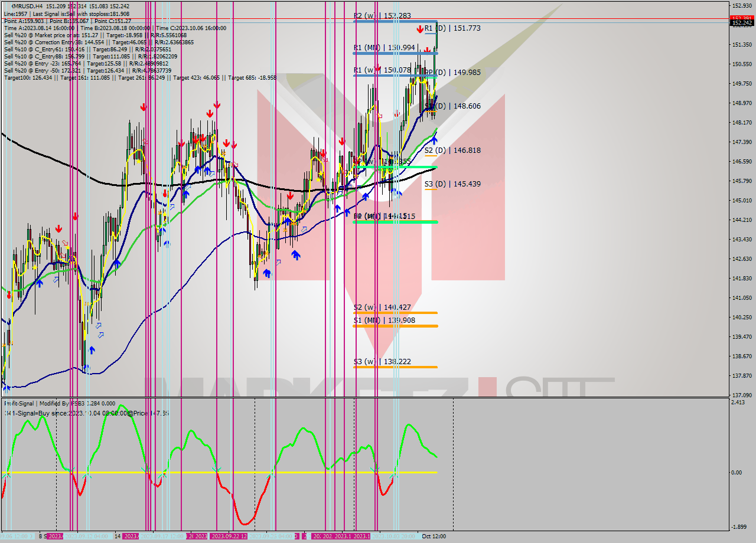Click the 2023.10.03 20:00 time label
Screen dimensions: 756x543
(393, 537)
